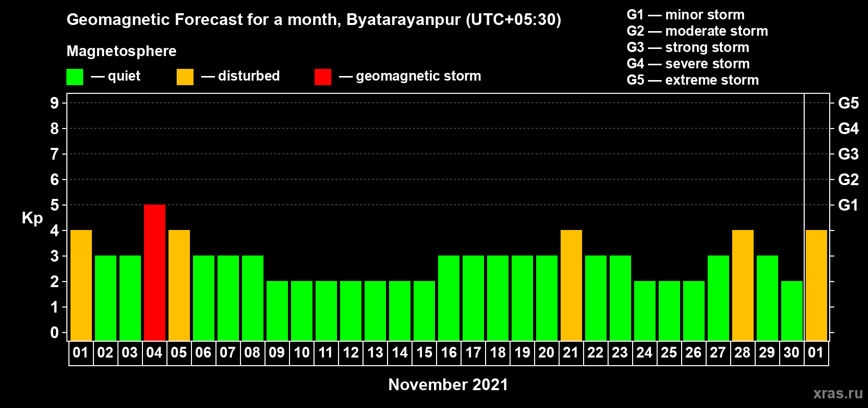868x408 pixels.
Task: Select the green bar for day 02
Action: point(106,298)
